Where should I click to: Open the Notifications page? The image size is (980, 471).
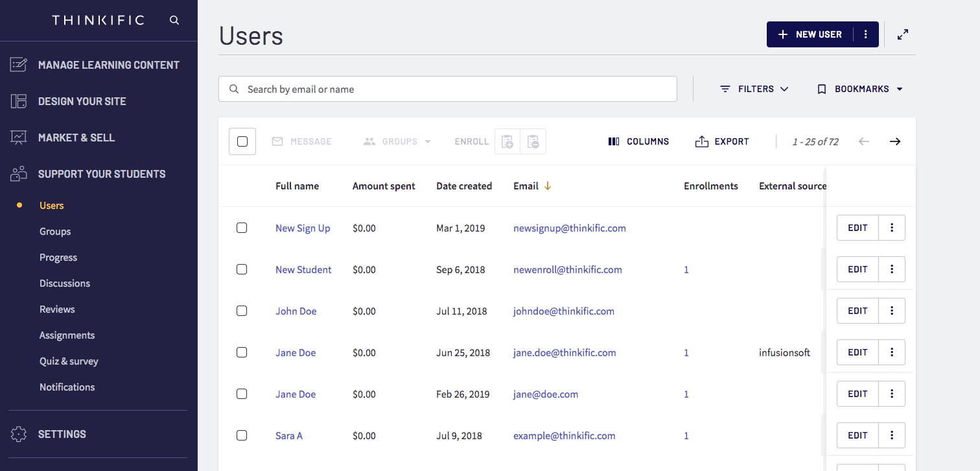point(67,387)
